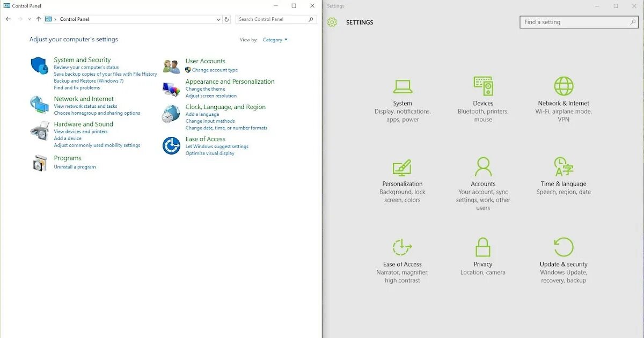Open Adjust screen resolution link
The width and height of the screenshot is (644, 338).
[211, 95]
